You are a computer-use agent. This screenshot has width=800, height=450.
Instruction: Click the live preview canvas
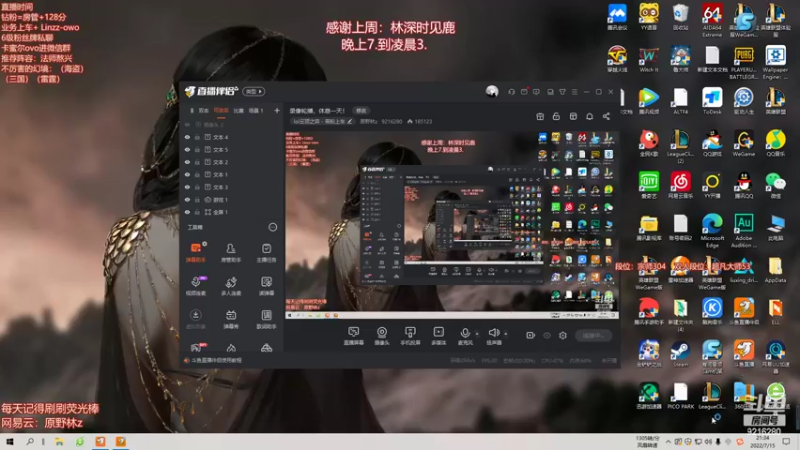coord(452,225)
